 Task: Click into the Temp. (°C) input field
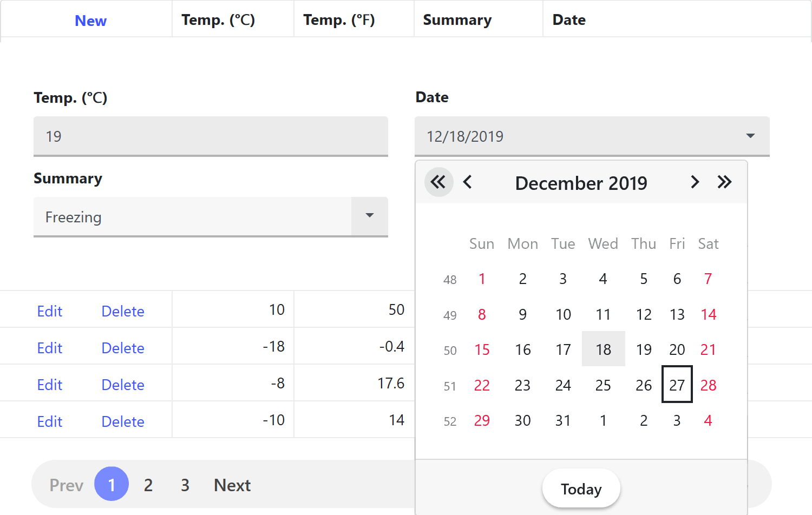(x=211, y=136)
